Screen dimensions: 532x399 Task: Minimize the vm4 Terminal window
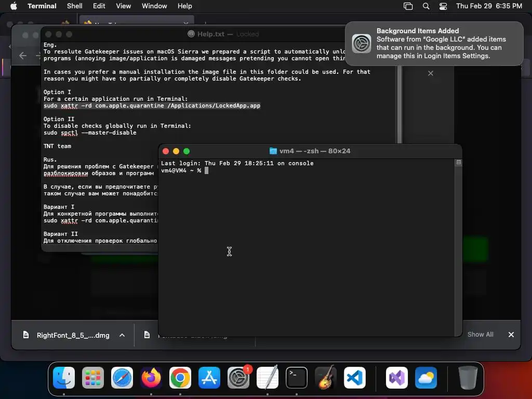[x=176, y=151]
